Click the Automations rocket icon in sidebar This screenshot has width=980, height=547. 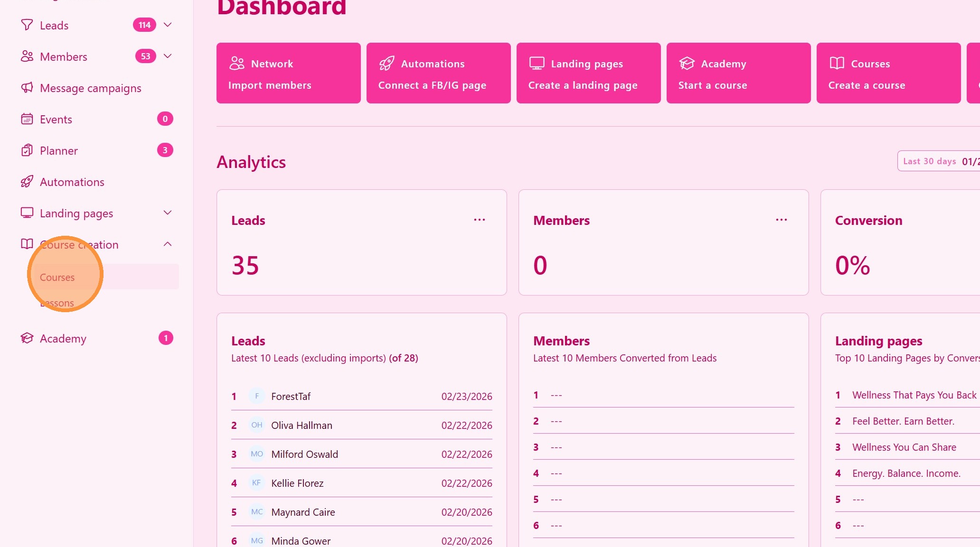pyautogui.click(x=27, y=182)
